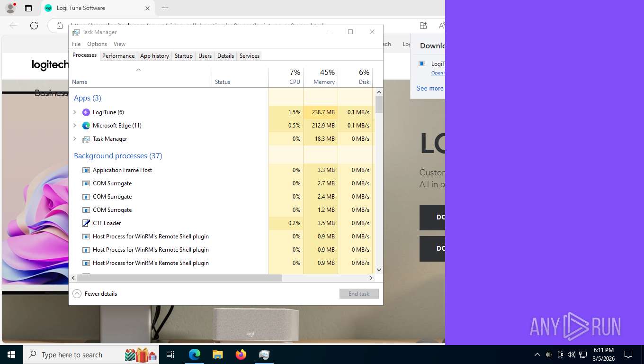
Task: Expand the Task Manager process group
Action: point(75,139)
